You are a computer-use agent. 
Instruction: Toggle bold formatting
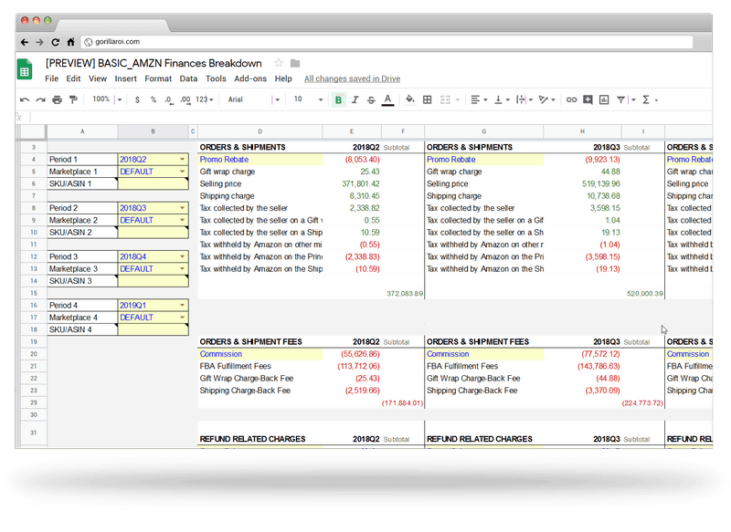[x=338, y=100]
